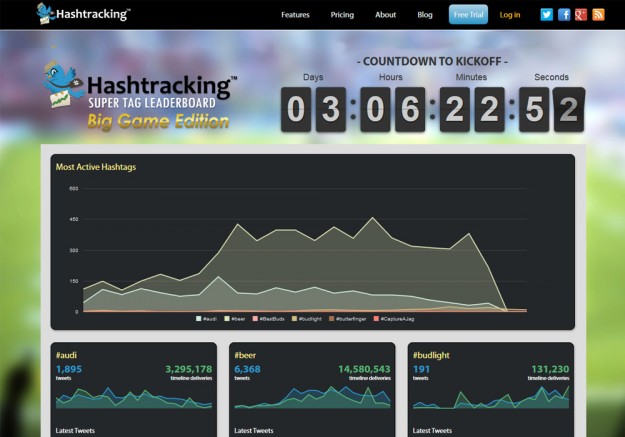Navigate to the Blog

click(x=424, y=15)
